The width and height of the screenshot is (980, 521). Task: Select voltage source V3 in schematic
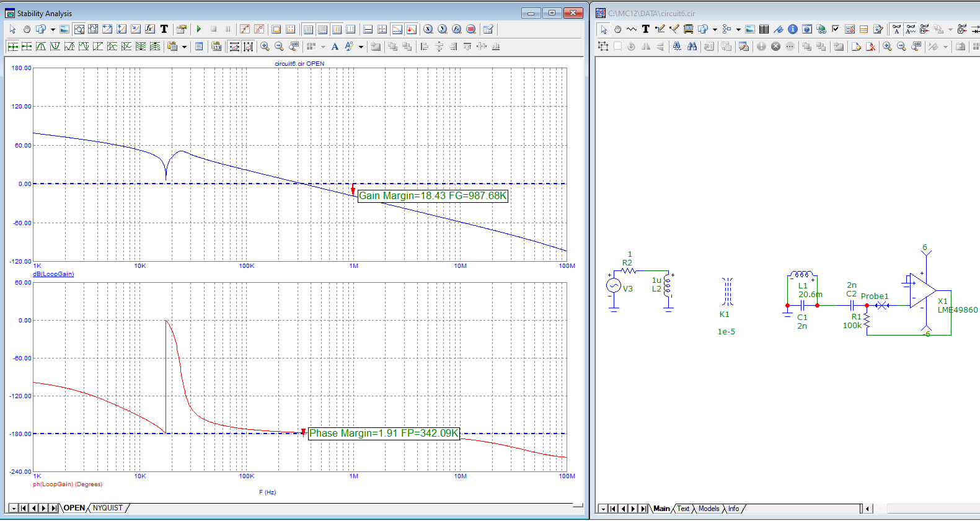(x=614, y=286)
